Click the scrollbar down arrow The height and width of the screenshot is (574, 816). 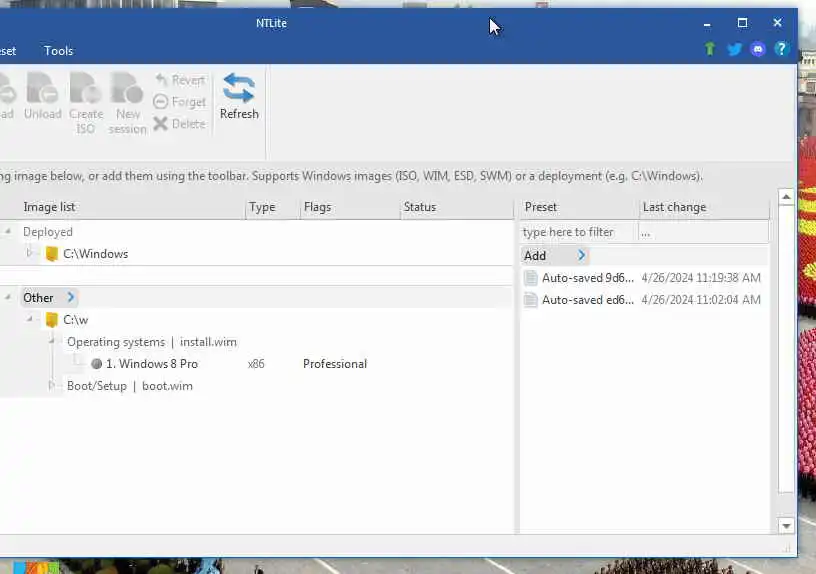786,526
